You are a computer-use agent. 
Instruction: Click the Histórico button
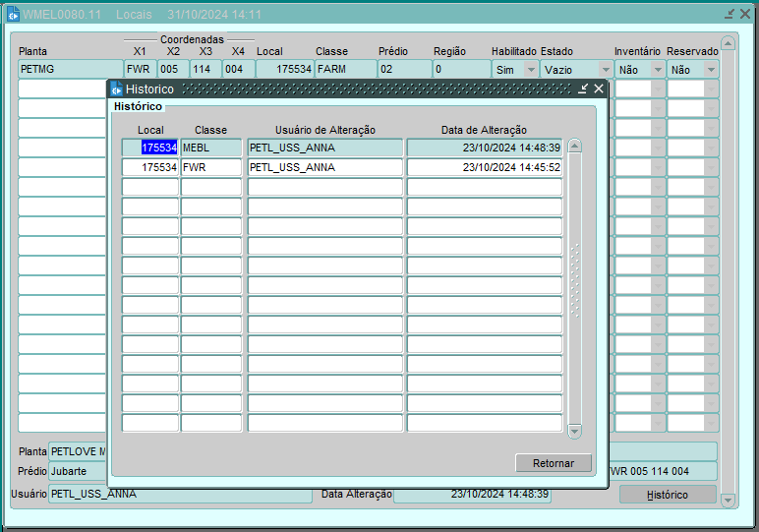668,495
